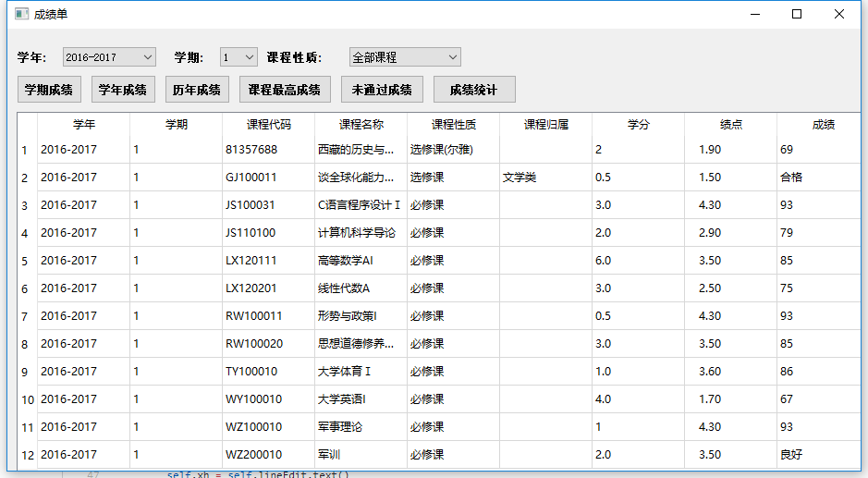Viewport: 868px width, 478px height.
Task: Click the 合格 grade cell
Action: click(819, 178)
